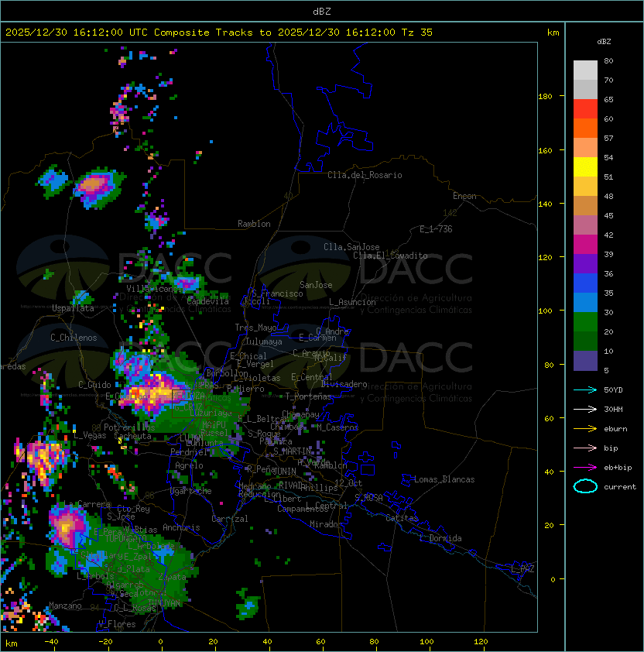This screenshot has width=644, height=652.
Task: Click the Potrerillos label
Action: 129,427
